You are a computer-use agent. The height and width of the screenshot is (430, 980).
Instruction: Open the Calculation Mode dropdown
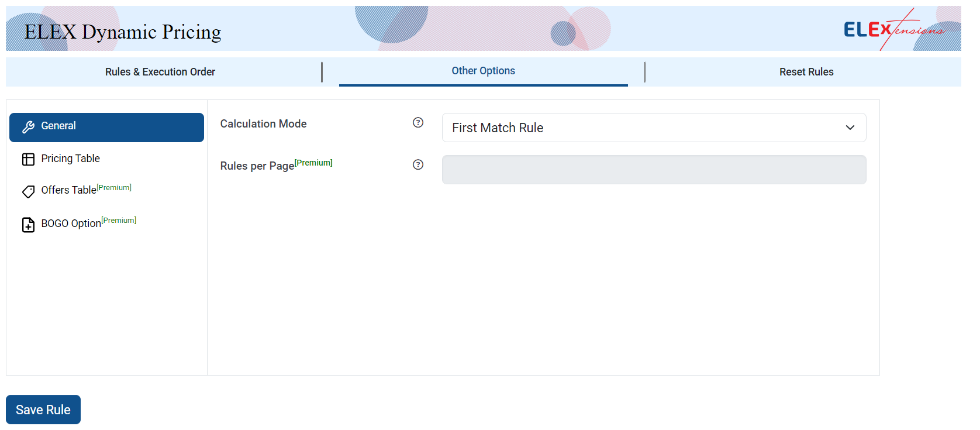tap(654, 128)
